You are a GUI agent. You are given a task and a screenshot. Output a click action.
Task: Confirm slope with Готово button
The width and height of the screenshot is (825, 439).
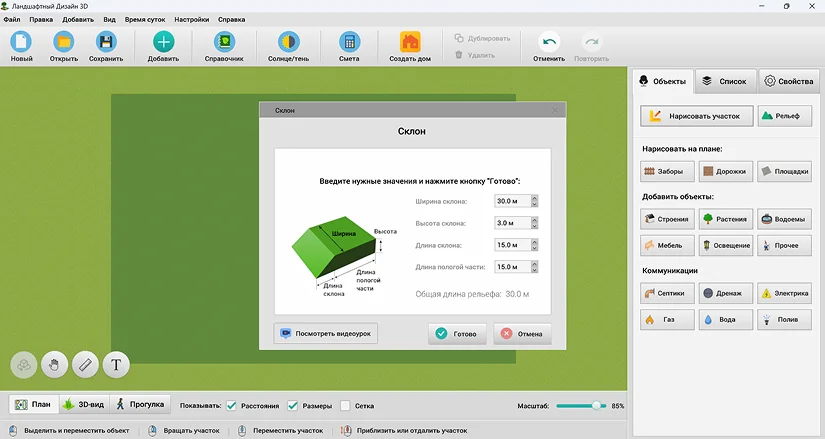tap(457, 334)
